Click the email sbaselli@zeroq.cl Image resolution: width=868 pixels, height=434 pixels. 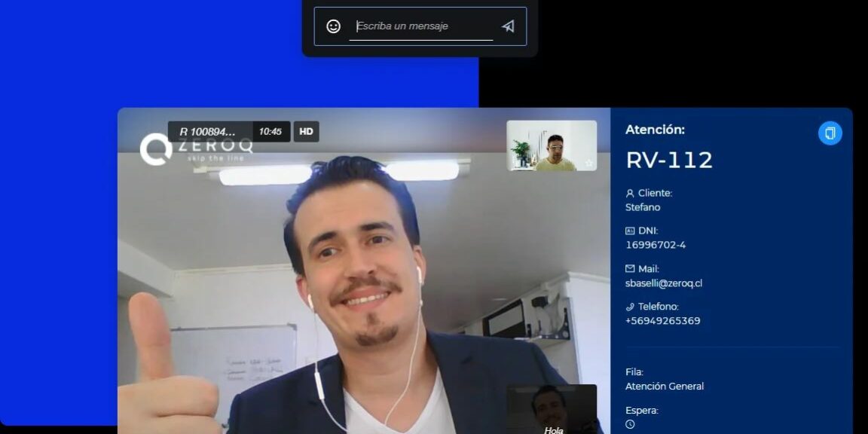point(663,283)
